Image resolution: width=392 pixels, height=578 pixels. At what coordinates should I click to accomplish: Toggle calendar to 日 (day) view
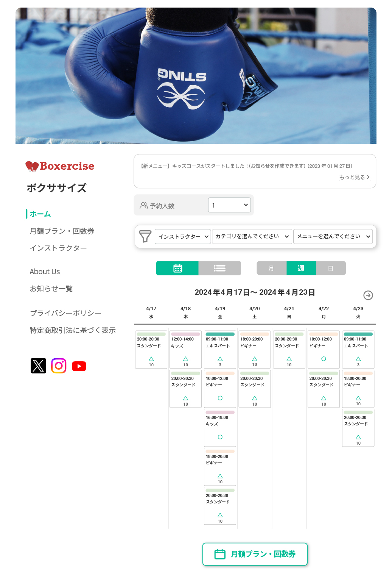pos(331,268)
